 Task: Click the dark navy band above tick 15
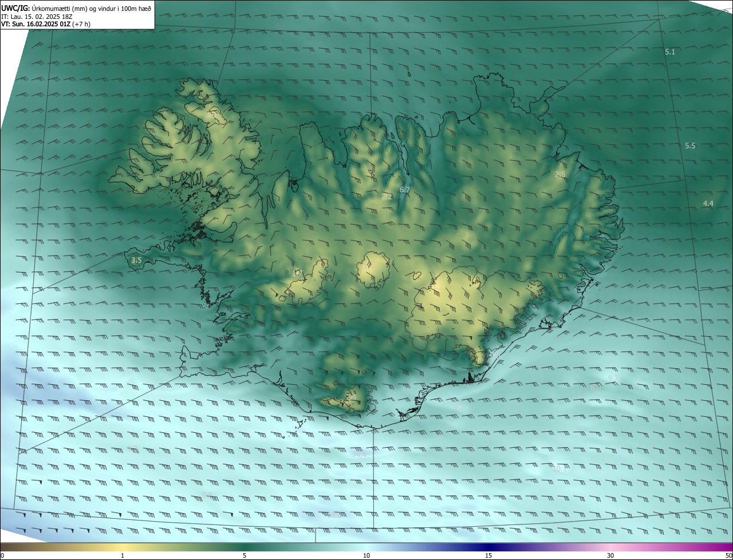click(488, 547)
